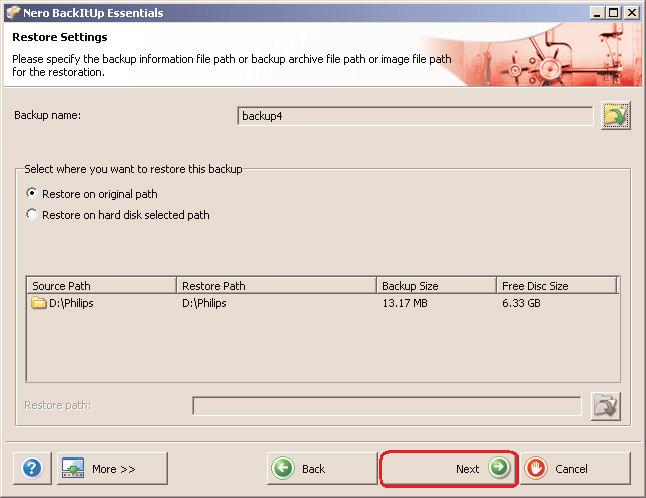Abort the restore with Cancel
This screenshot has width=646, height=498.
[576, 468]
